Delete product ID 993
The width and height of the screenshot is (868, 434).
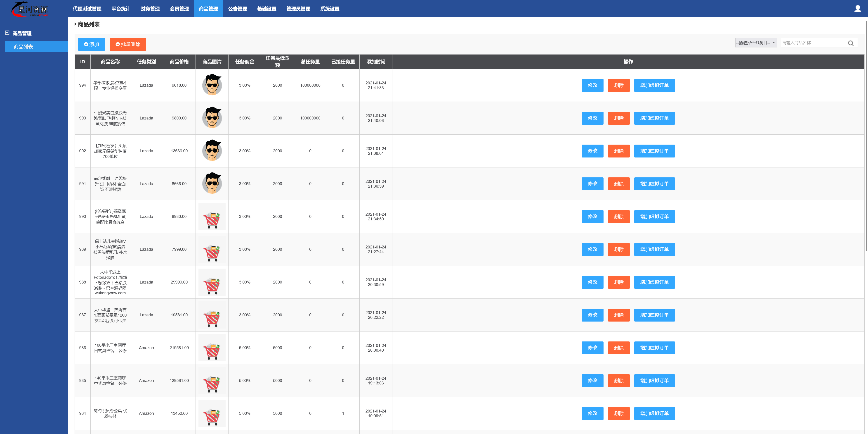[619, 118]
